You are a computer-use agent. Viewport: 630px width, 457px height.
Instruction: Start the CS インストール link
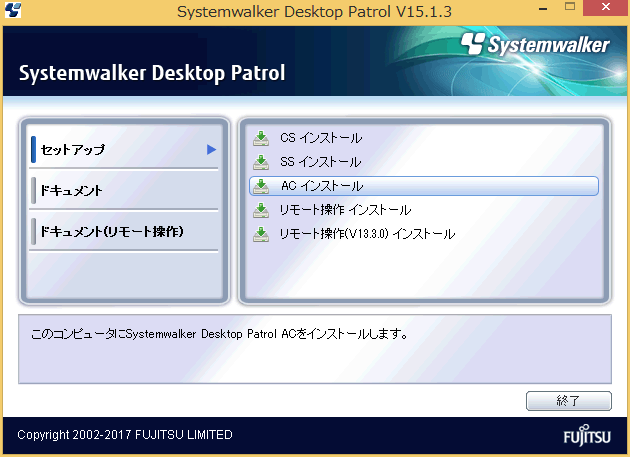point(321,138)
